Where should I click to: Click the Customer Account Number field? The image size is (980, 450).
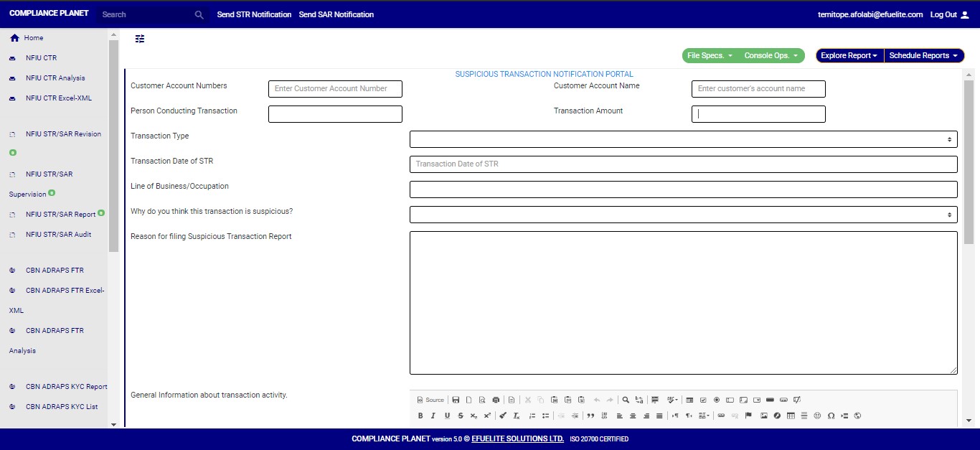pyautogui.click(x=335, y=89)
